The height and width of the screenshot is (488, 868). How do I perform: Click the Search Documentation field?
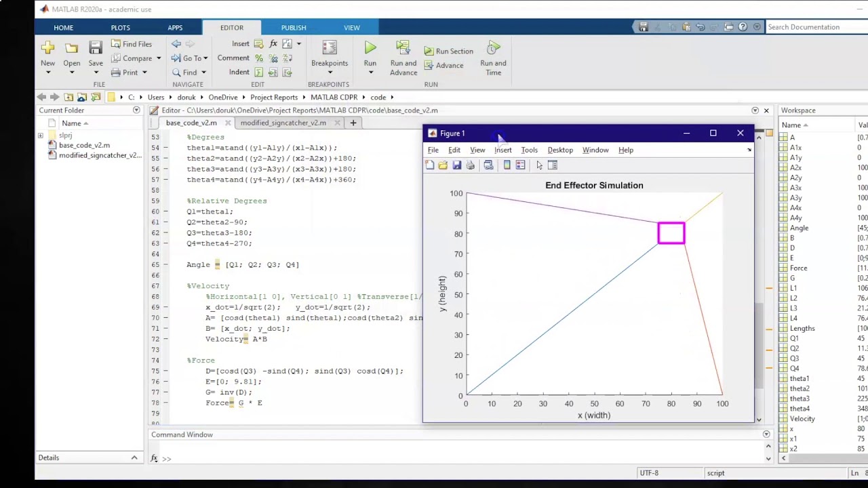pos(816,27)
